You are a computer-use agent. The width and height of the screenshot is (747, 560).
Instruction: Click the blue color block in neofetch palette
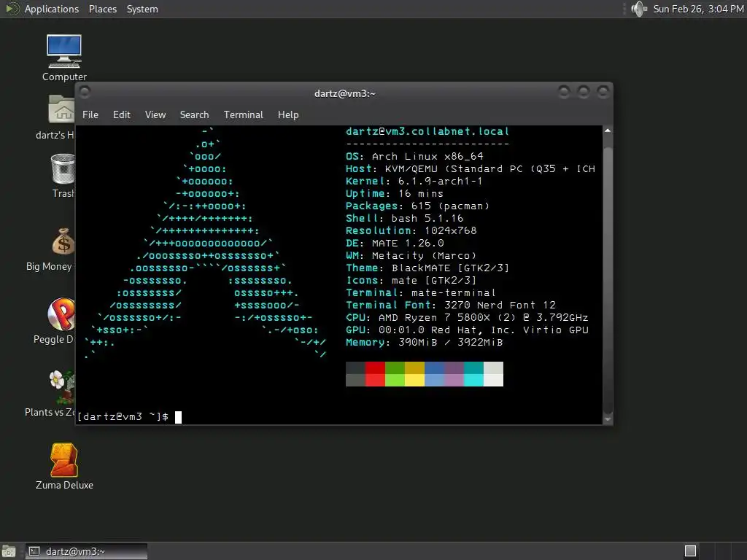point(434,374)
